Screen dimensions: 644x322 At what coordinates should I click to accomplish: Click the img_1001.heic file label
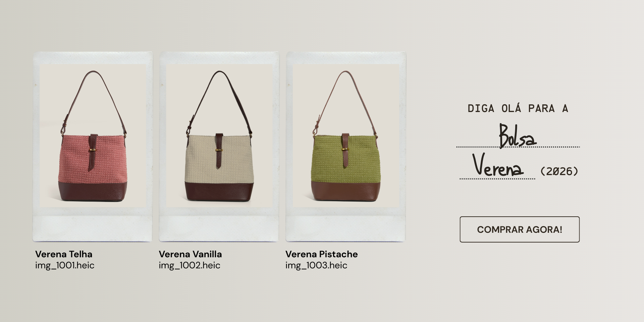65,265
